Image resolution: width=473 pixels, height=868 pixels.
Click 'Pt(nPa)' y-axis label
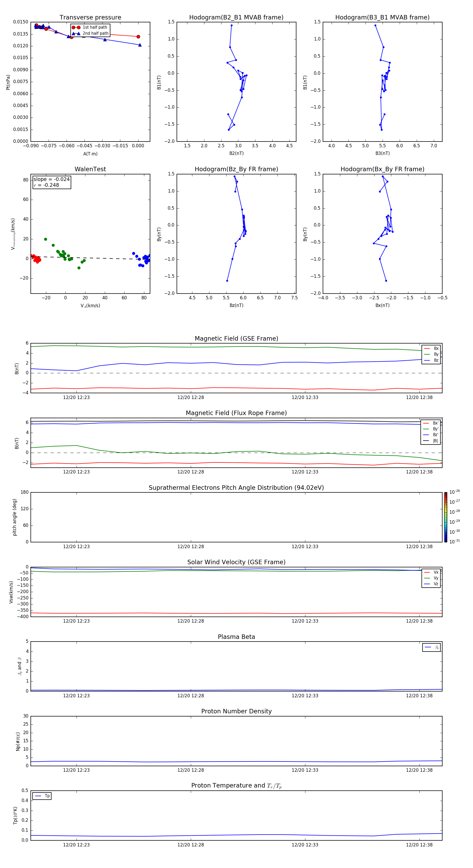[x=8, y=82]
